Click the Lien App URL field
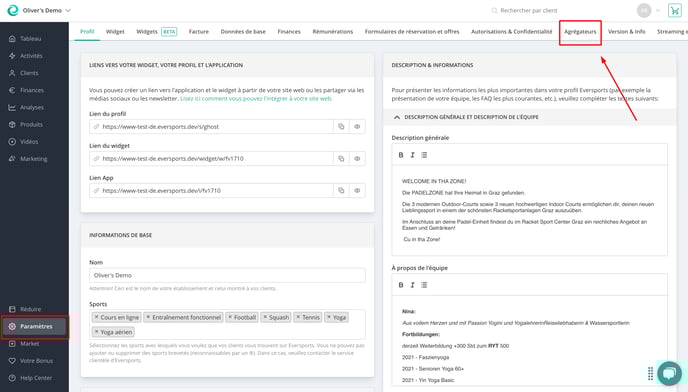688x392 pixels. [x=211, y=191]
